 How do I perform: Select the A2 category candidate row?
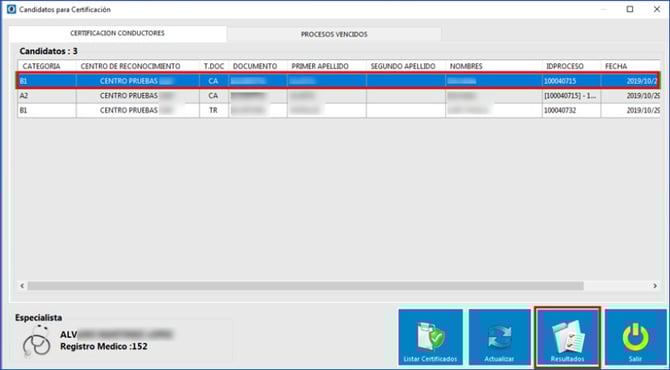339,96
